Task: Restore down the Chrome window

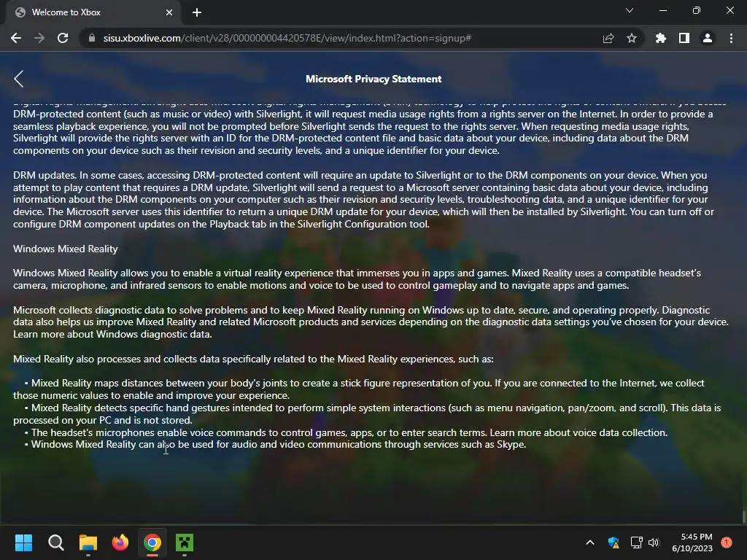Action: coord(697,10)
